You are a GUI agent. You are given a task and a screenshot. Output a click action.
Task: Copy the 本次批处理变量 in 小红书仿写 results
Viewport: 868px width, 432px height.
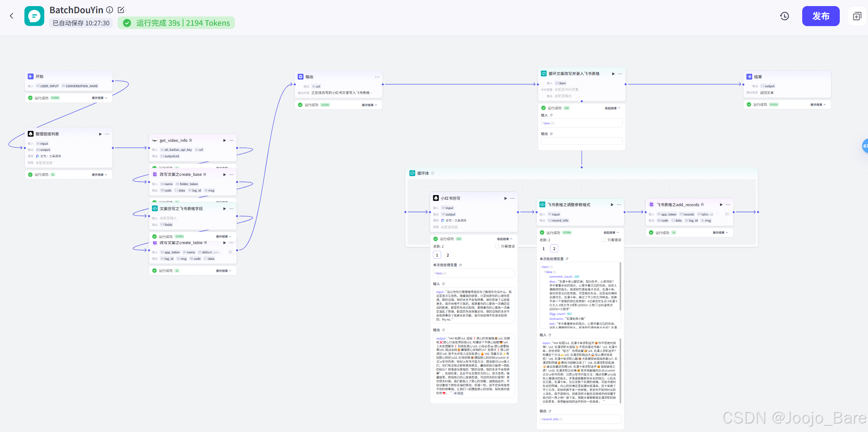tap(460, 265)
